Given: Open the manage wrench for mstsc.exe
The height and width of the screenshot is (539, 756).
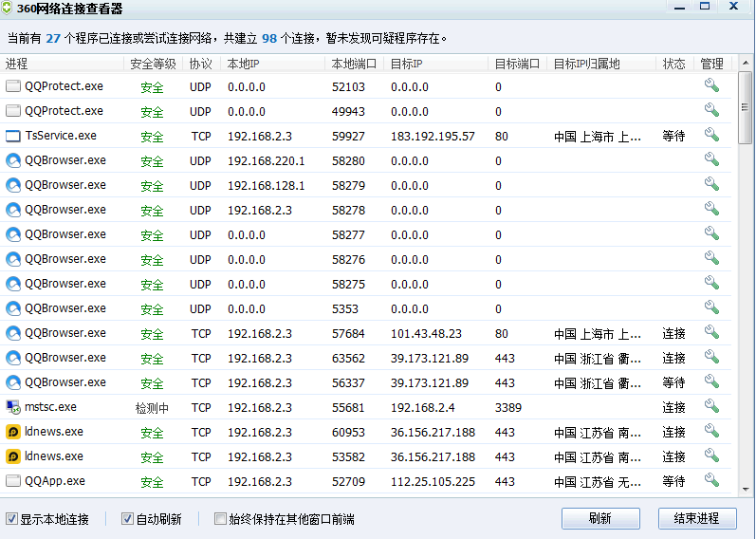Looking at the screenshot, I should pyautogui.click(x=711, y=406).
